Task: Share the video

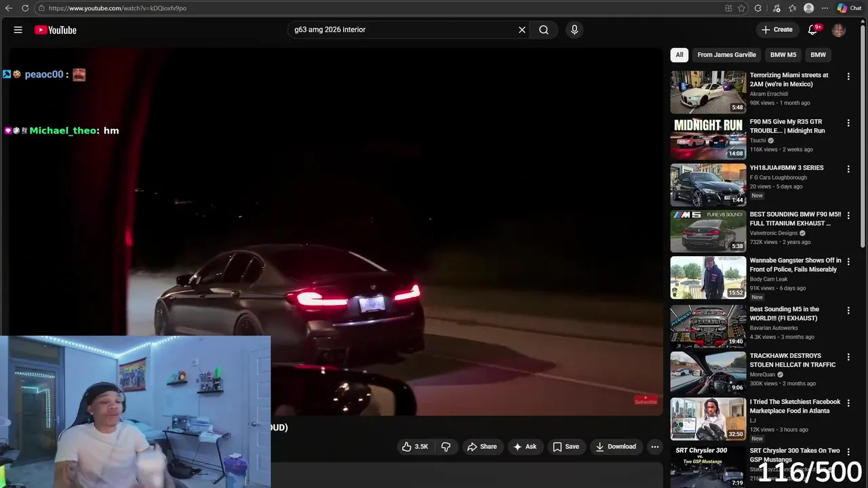Action: click(482, 447)
